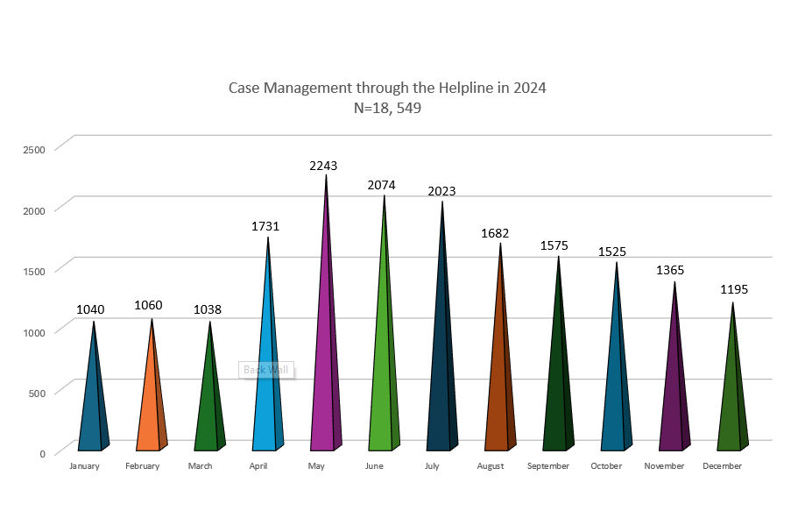
Task: Click the 2000 value on the vertical axis
Action: (x=34, y=211)
